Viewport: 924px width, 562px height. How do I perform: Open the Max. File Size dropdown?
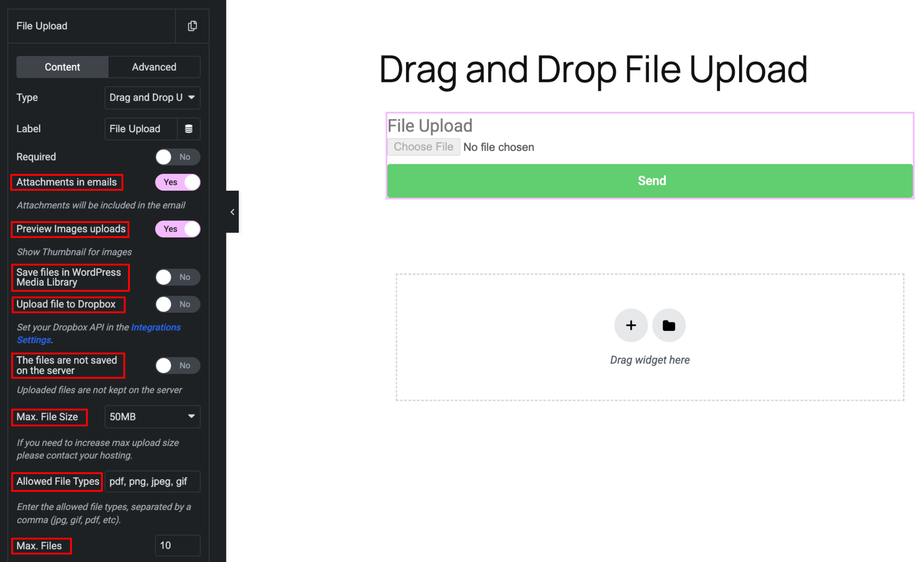(x=152, y=417)
